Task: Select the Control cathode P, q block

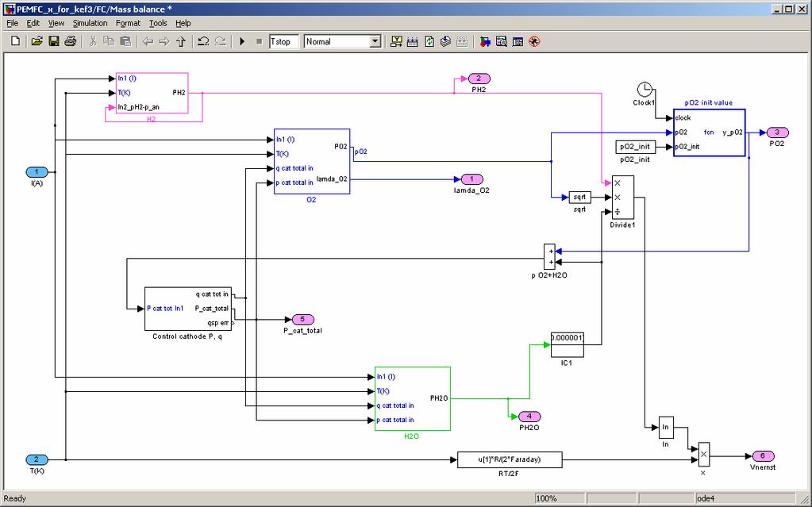Action: (x=187, y=309)
